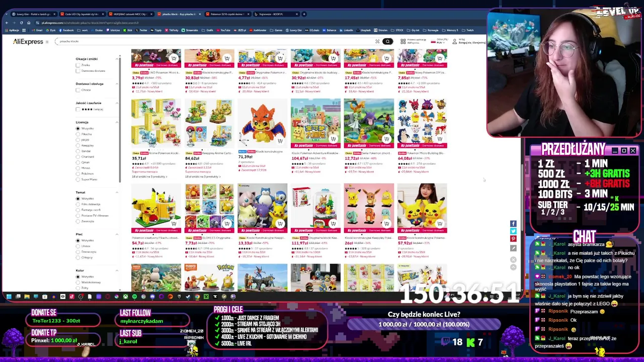The image size is (644, 362).
Task: Select Unisex under Płeć
Action: [78, 246]
